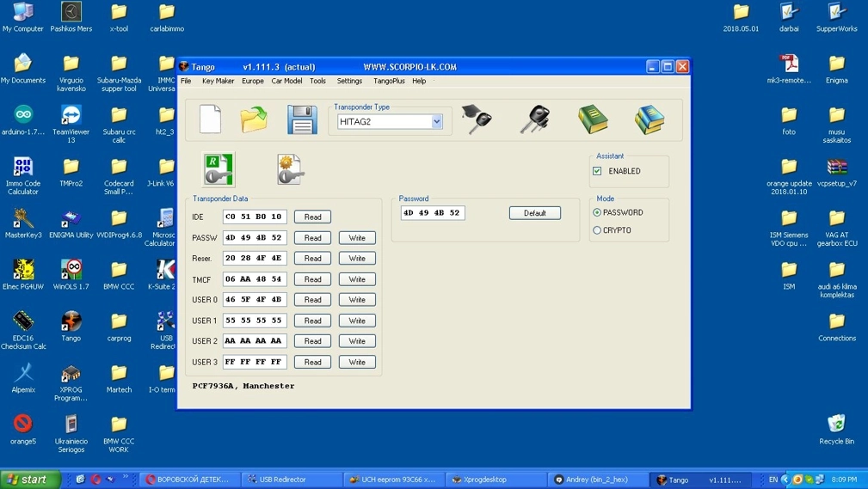Click the TMCF field 06 AA 48 54

255,279
